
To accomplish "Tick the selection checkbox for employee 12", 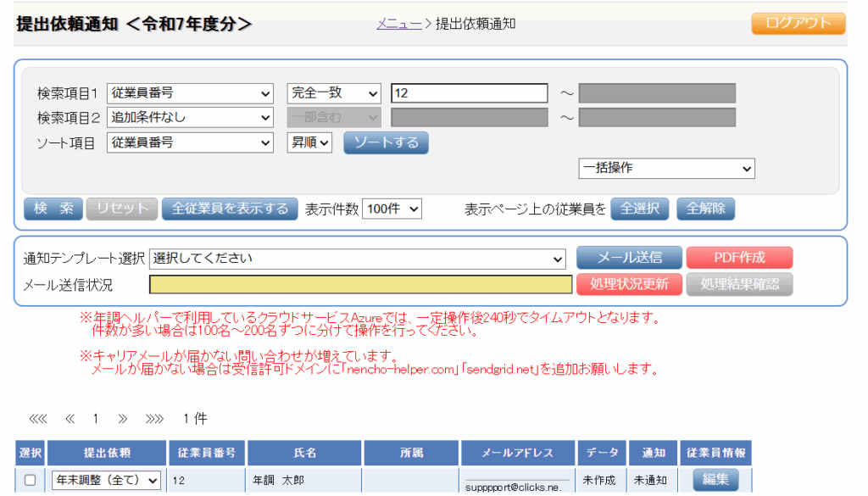I will click(30, 481).
